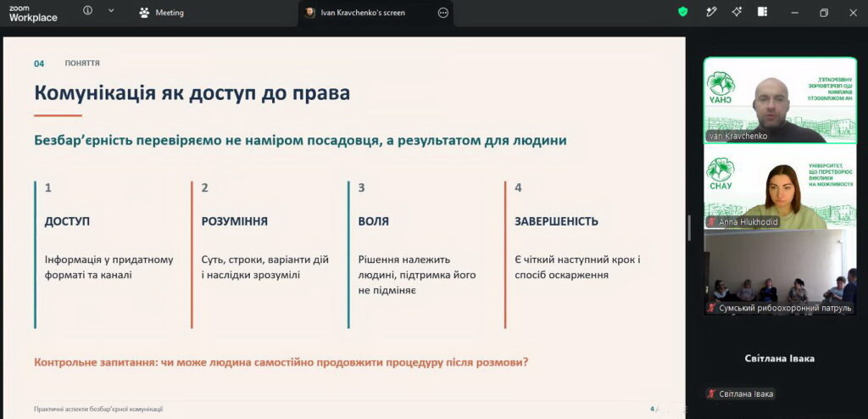The width and height of the screenshot is (868, 419).
Task: Minimize the Zoom window
Action: 795,12
